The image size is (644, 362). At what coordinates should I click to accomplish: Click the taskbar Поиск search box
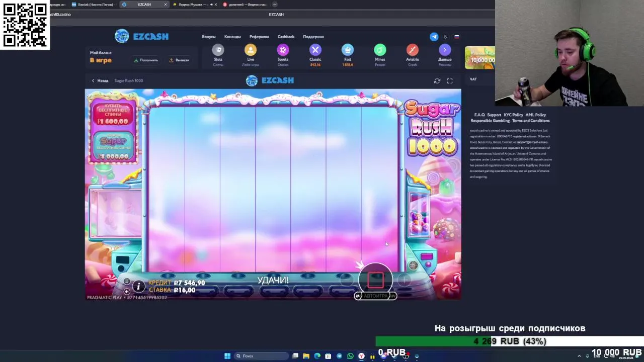pos(261,356)
